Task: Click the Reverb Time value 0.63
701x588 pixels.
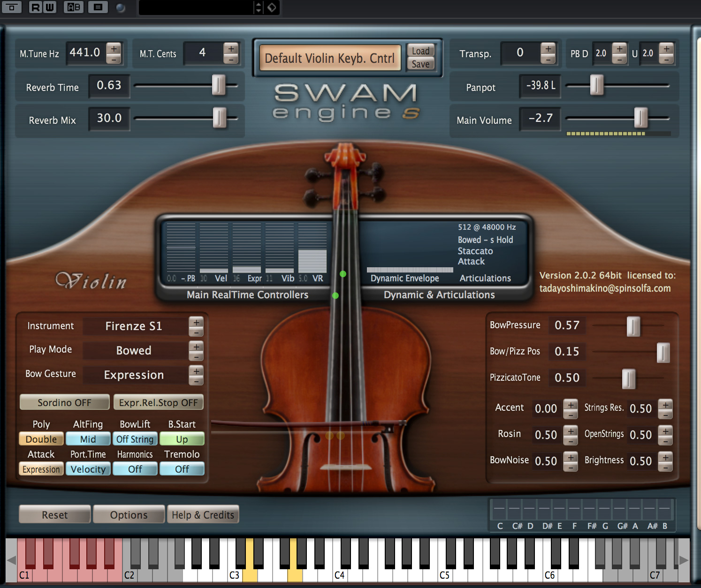Action: coord(109,85)
